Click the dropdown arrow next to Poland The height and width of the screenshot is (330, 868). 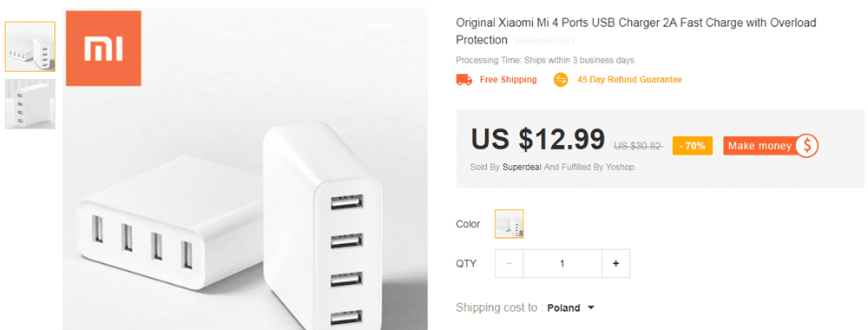click(590, 307)
